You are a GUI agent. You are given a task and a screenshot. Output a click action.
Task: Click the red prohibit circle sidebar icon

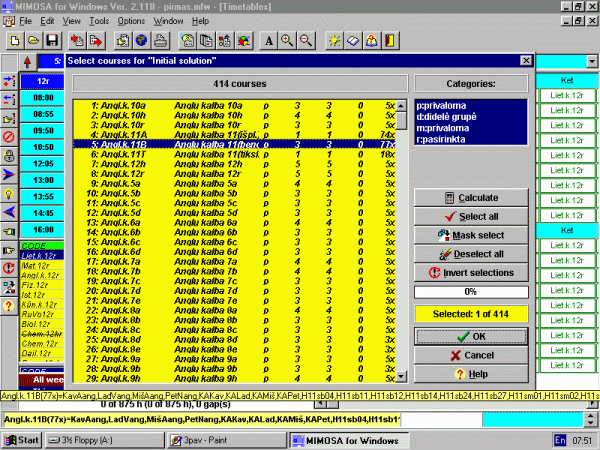10,134
